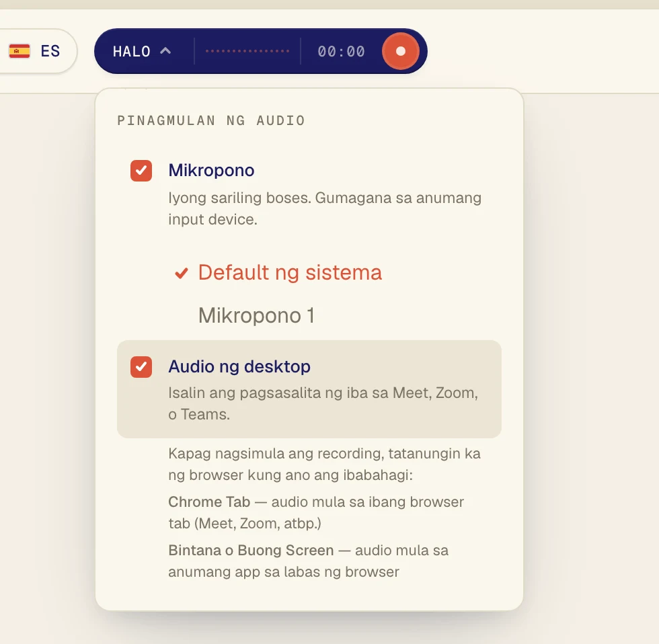The width and height of the screenshot is (659, 644).
Task: Click 'Isalin ang pagsasalita ng iba' description
Action: coord(323,403)
